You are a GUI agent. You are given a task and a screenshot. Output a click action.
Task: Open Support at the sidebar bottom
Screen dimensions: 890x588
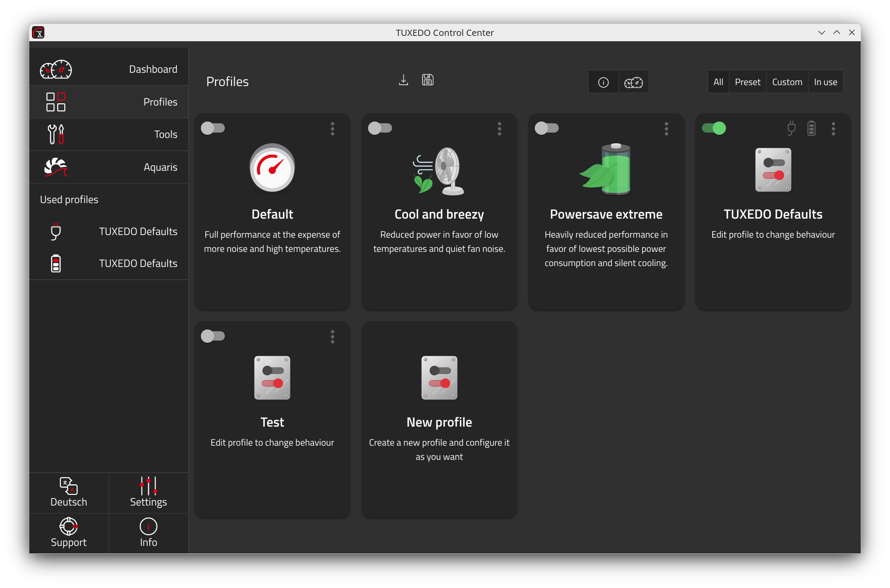69,533
